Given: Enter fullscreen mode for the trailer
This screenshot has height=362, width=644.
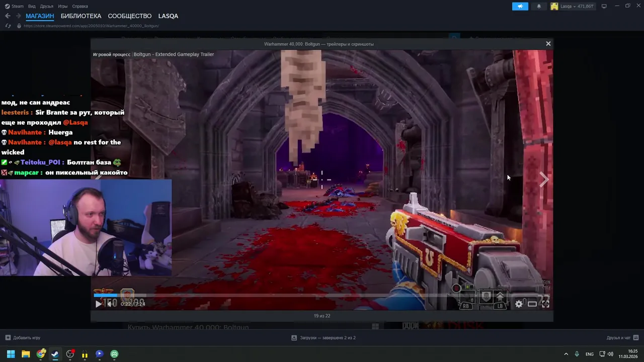Looking at the screenshot, I should (545, 304).
